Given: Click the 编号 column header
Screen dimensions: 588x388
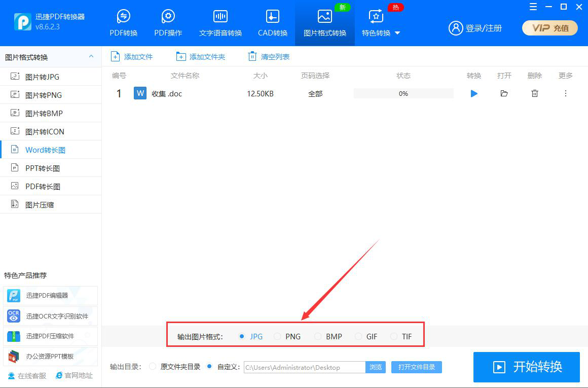Looking at the screenshot, I should pos(119,76).
